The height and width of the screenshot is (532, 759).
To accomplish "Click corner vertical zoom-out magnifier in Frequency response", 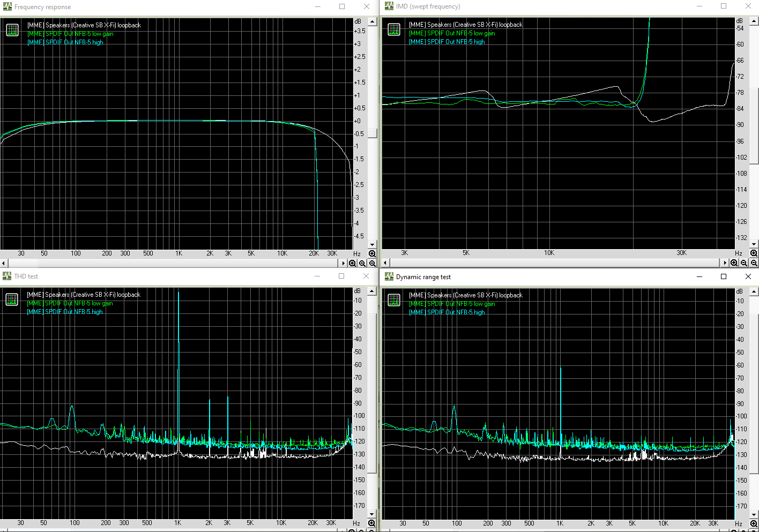I will 373,263.
